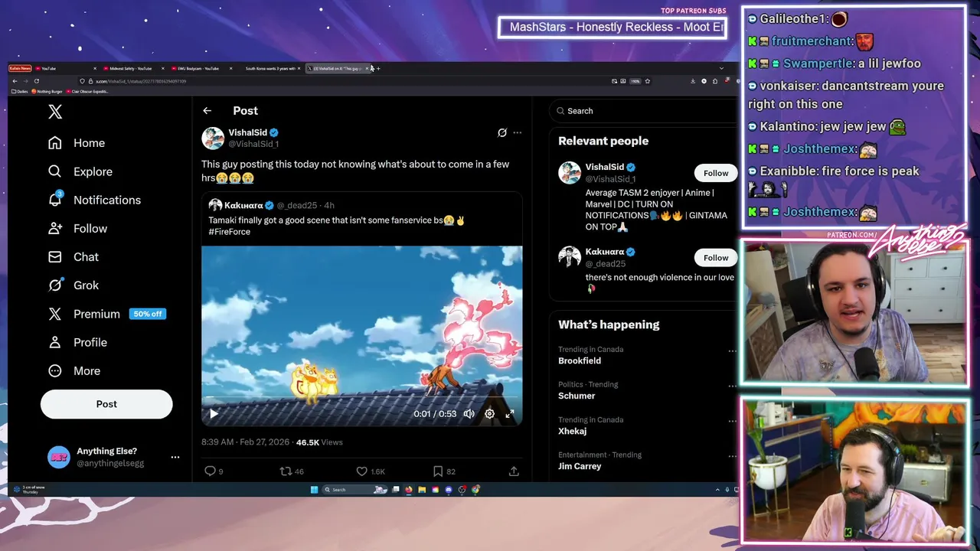The width and height of the screenshot is (980, 551).
Task: Open Follow in the sidebar
Action: click(77, 228)
